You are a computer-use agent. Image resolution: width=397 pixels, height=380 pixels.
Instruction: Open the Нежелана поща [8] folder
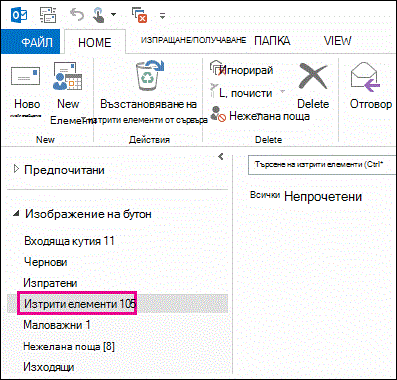point(69,346)
